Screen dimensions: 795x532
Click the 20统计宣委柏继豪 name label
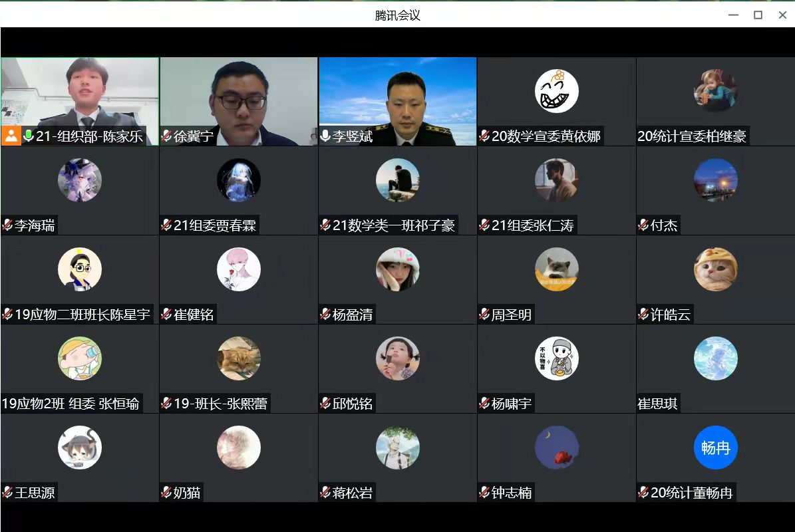coord(692,136)
